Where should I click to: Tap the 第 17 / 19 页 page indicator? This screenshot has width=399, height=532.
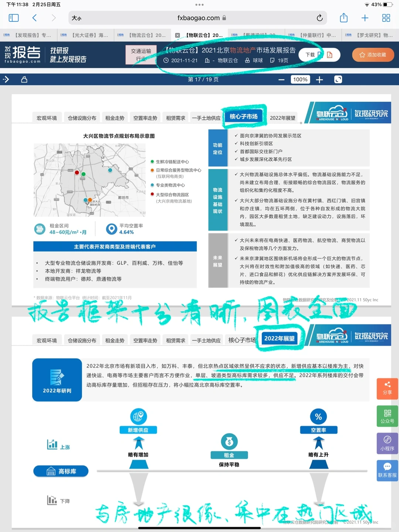pyautogui.click(x=203, y=79)
